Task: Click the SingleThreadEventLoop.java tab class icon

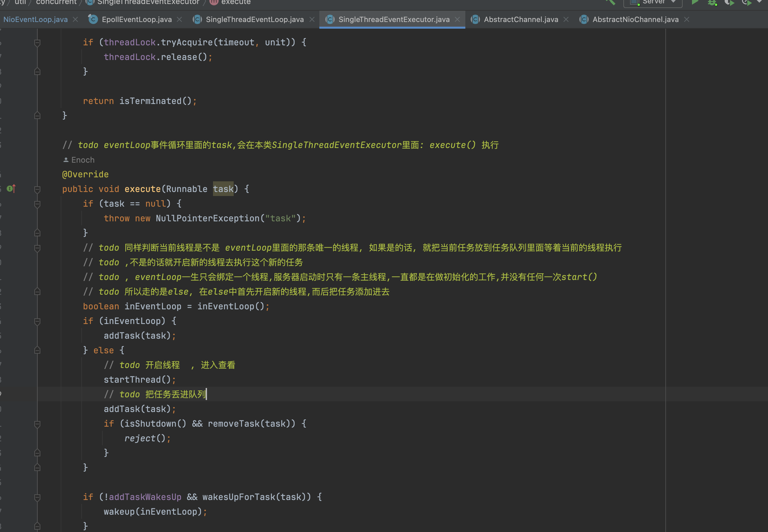Action: (x=197, y=19)
